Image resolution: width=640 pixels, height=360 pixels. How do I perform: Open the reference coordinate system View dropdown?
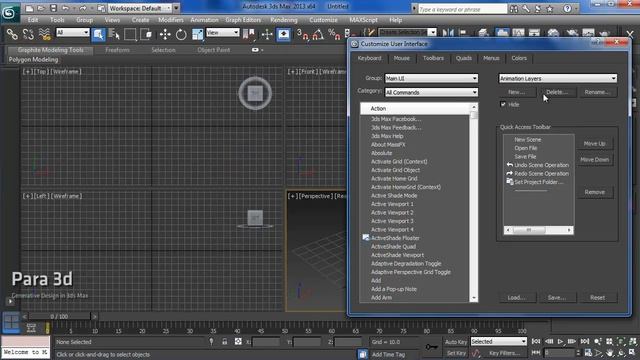[x=222, y=32]
